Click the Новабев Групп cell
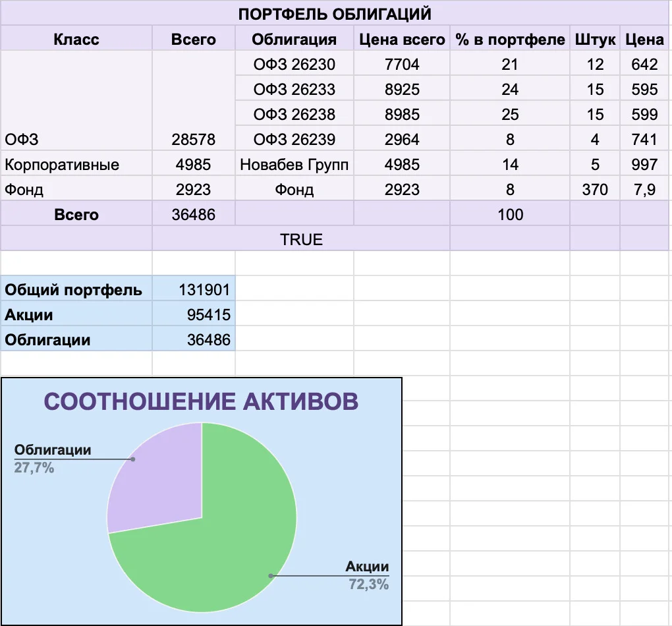Screen dimensions: 672x626 coord(294,164)
